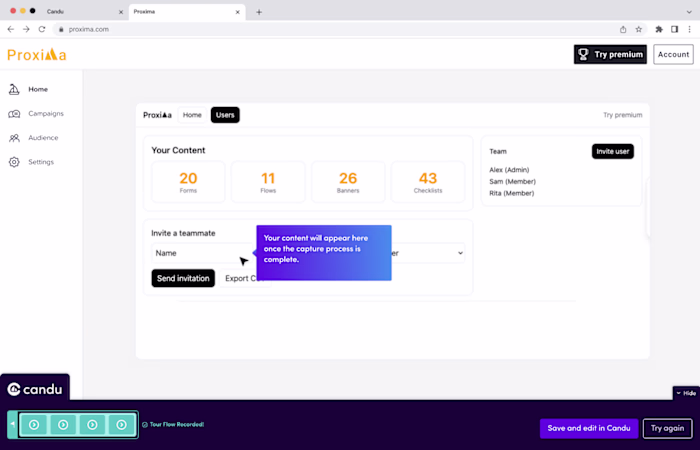Go forward using browser forward arrow
This screenshot has height=450, width=700.
tap(26, 29)
